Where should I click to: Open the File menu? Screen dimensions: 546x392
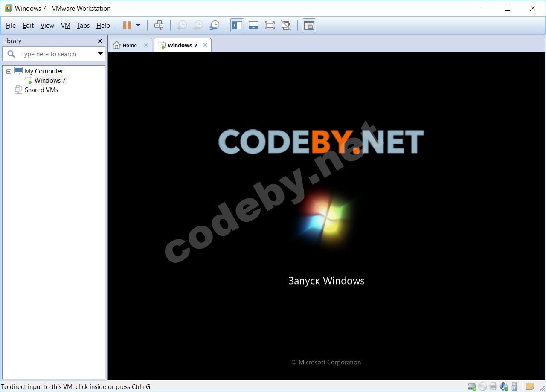[x=11, y=26]
